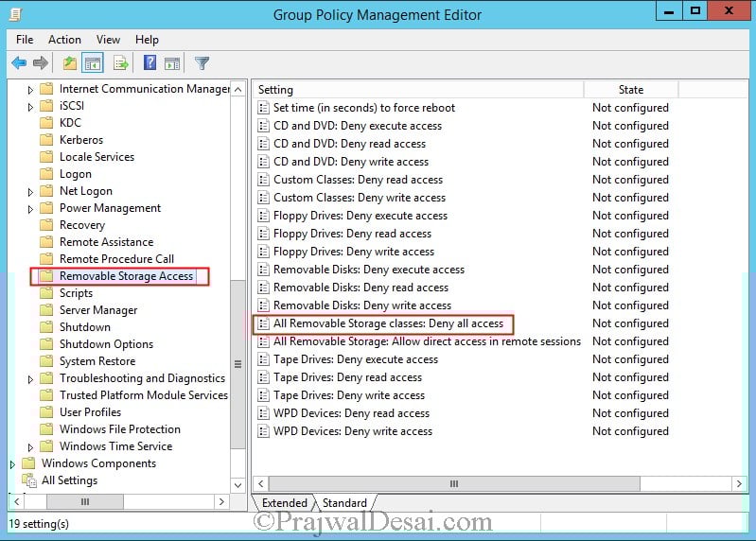Click the Forward arrow toolbar icon
756x541 pixels.
click(41, 63)
